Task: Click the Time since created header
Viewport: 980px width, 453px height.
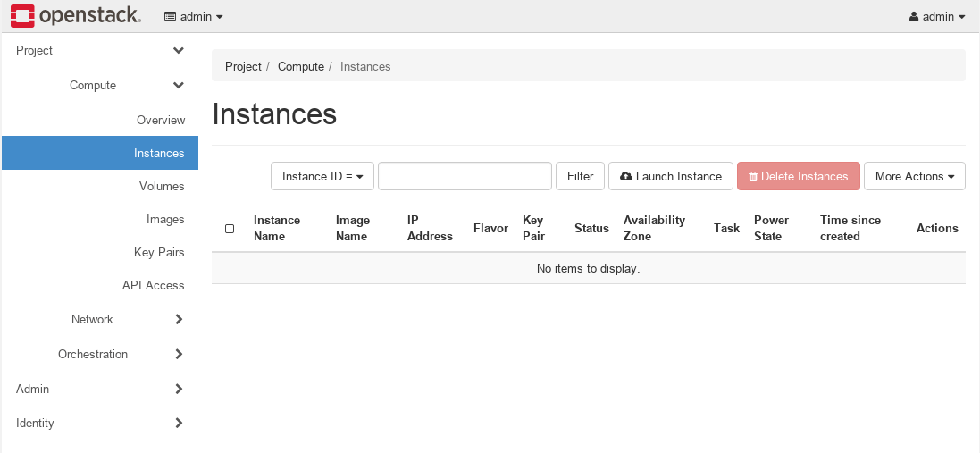Action: (850, 228)
